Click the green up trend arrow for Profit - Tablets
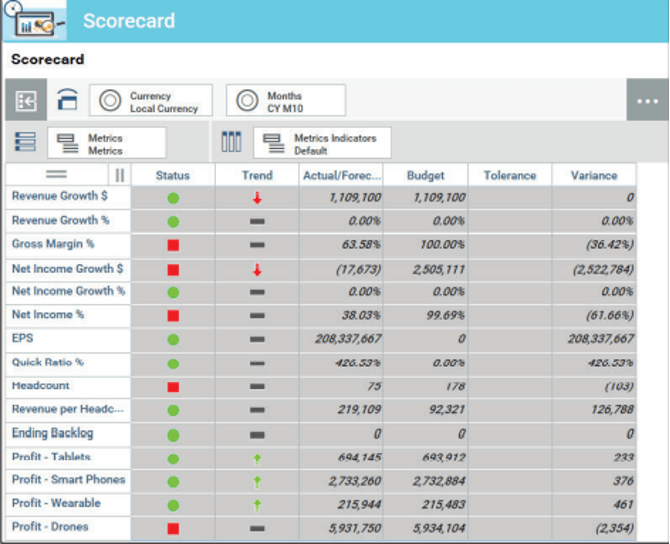 (x=257, y=459)
